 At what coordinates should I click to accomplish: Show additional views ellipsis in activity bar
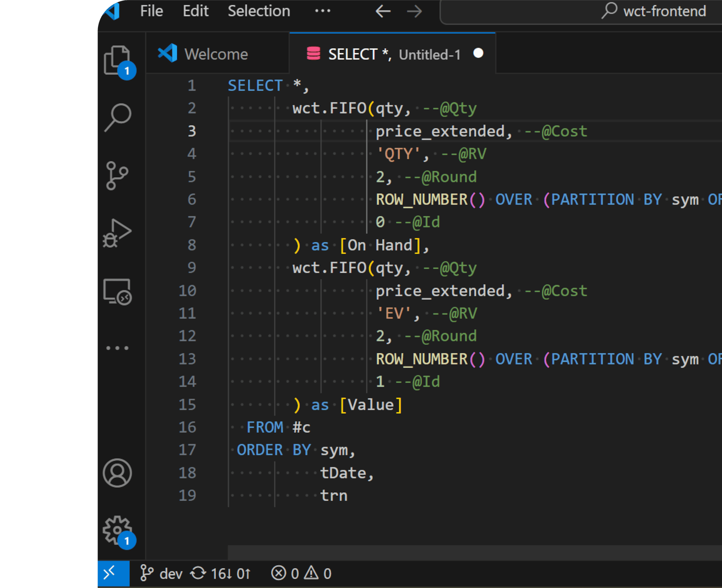tap(117, 348)
